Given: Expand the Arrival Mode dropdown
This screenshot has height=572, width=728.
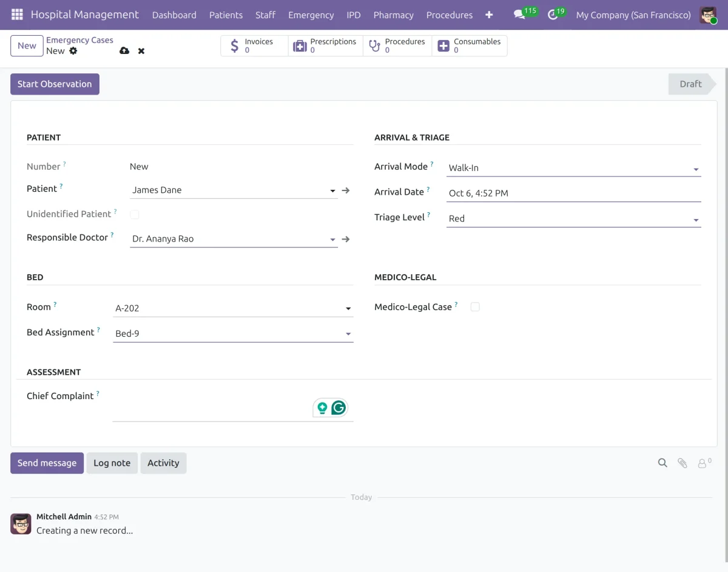Looking at the screenshot, I should [x=696, y=170].
